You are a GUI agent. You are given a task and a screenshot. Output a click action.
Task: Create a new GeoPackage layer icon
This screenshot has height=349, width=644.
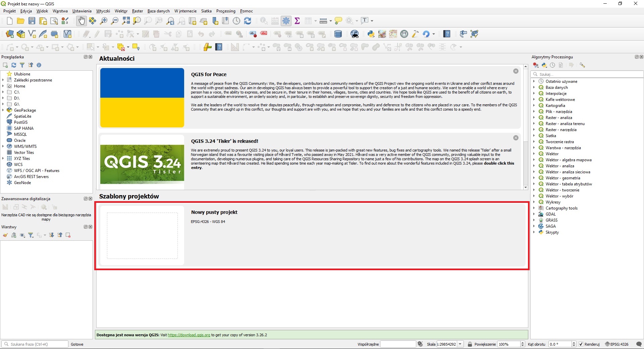[x=21, y=34]
